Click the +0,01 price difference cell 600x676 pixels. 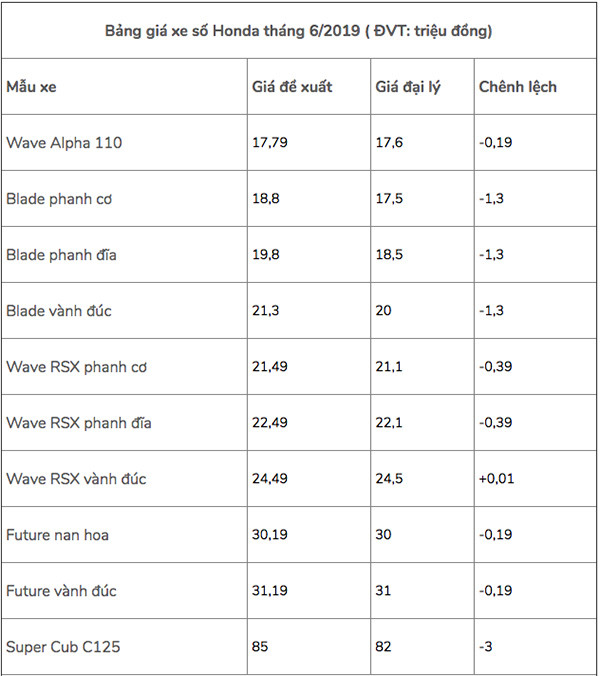coord(496,479)
